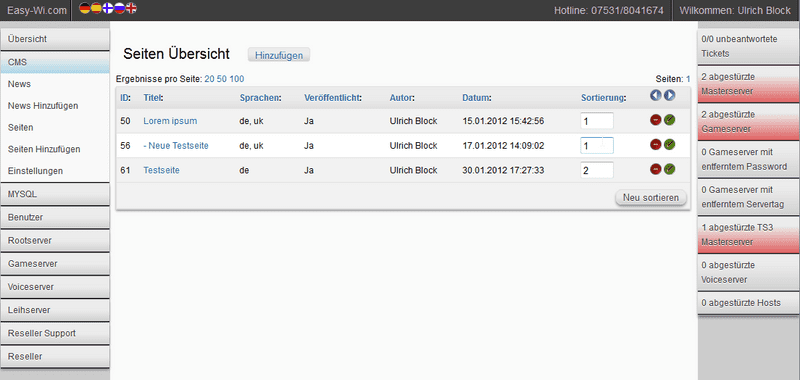Open News Hinzufügen in the sidebar
Viewport: 800px width, 380px height.
[43, 106]
